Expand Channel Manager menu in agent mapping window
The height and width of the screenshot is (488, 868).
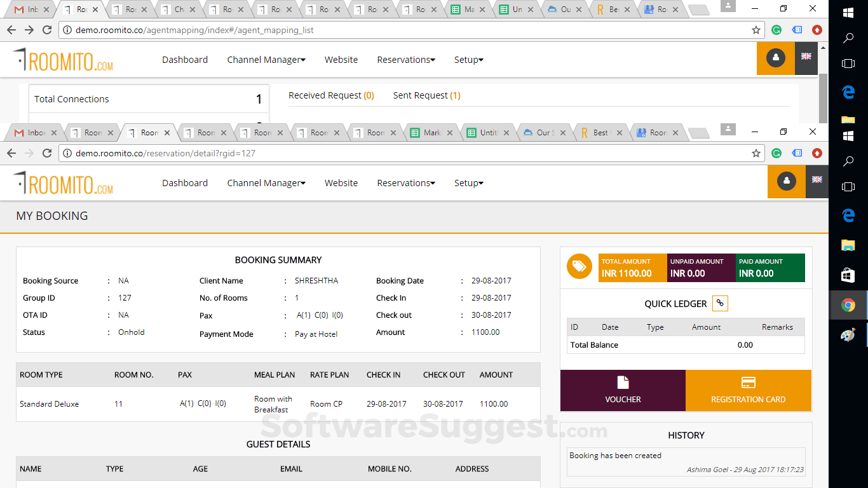[x=266, y=60]
